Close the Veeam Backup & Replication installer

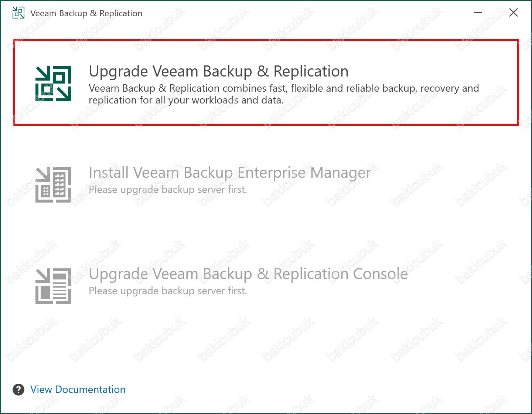pyautogui.click(x=513, y=13)
